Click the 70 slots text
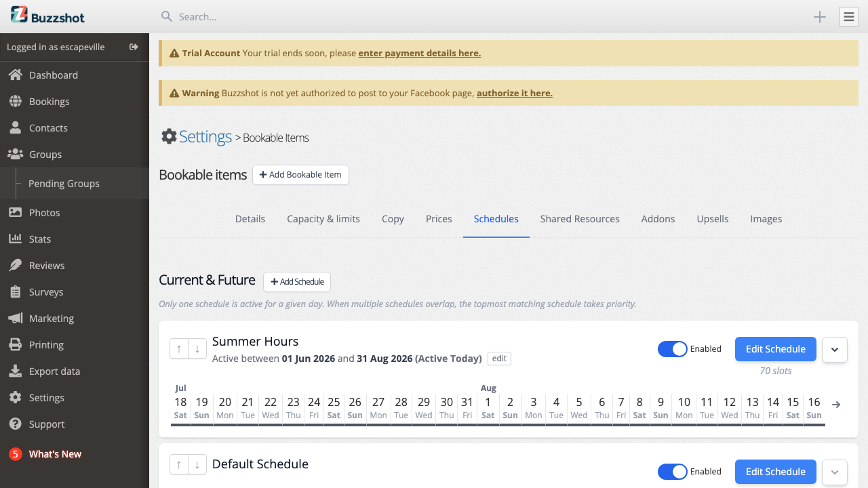 776,371
